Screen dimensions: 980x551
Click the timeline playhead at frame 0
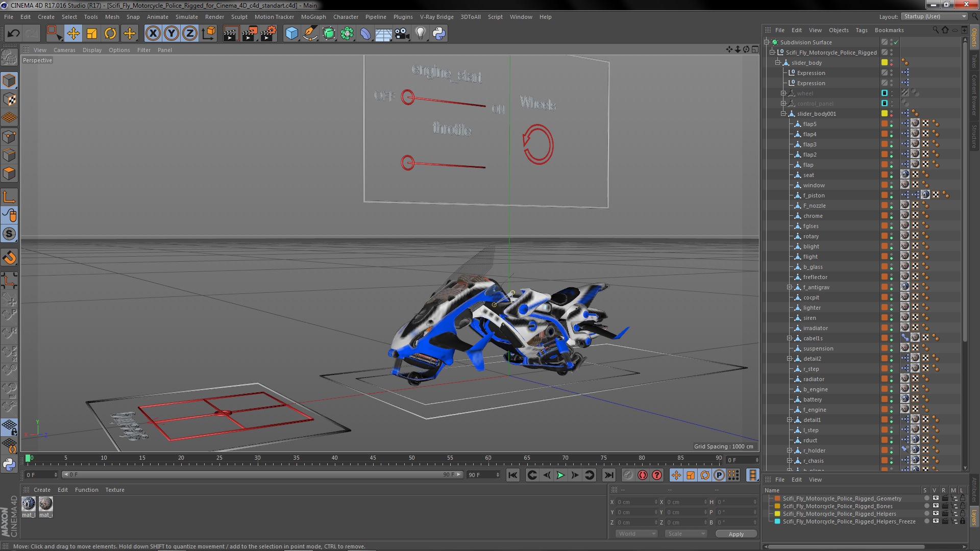click(28, 458)
